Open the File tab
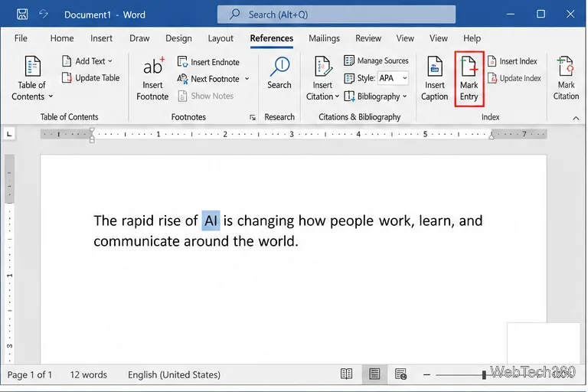The image size is (588, 392). click(21, 38)
